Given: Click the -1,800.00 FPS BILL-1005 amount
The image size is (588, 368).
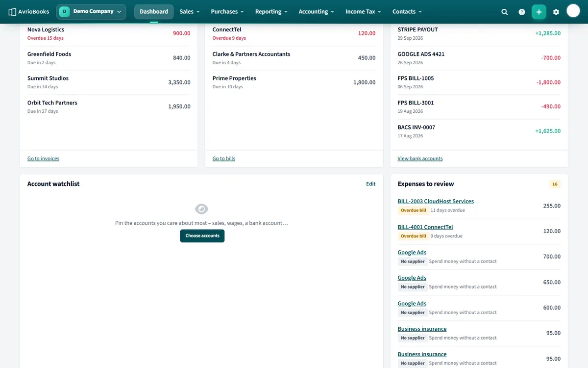Looking at the screenshot, I should pos(548,82).
